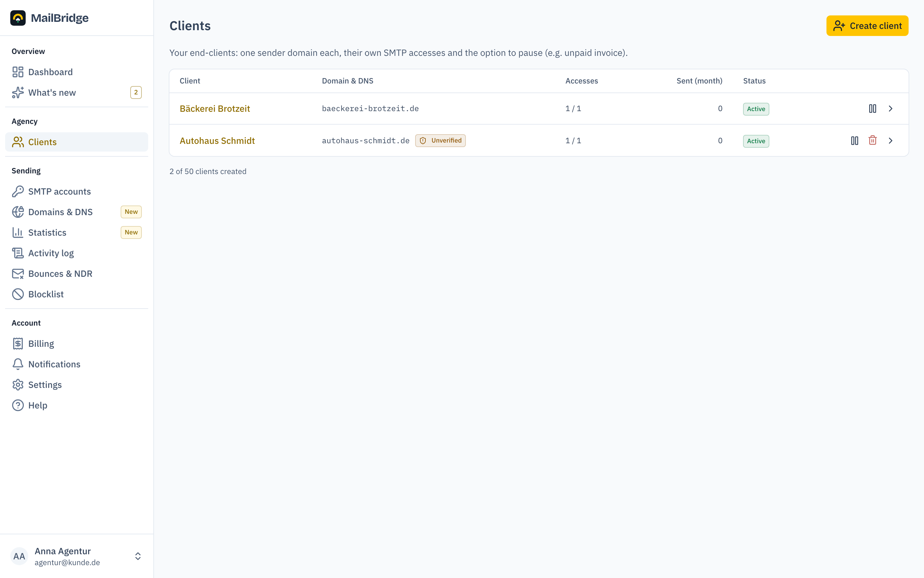Open the Help page
Viewport: 924px width, 578px height.
click(x=76, y=405)
